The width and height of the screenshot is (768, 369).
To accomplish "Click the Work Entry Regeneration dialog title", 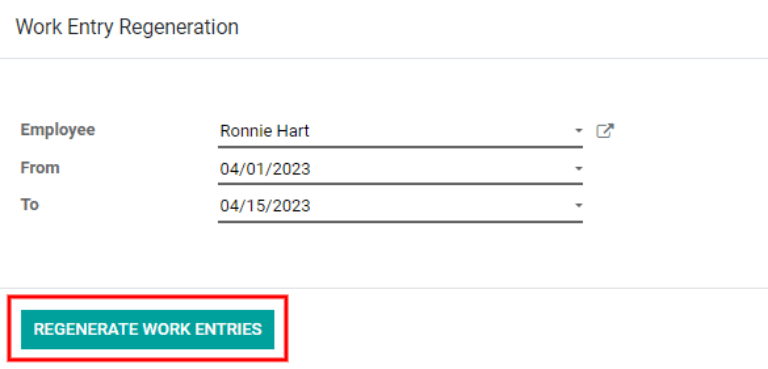I will click(x=127, y=27).
